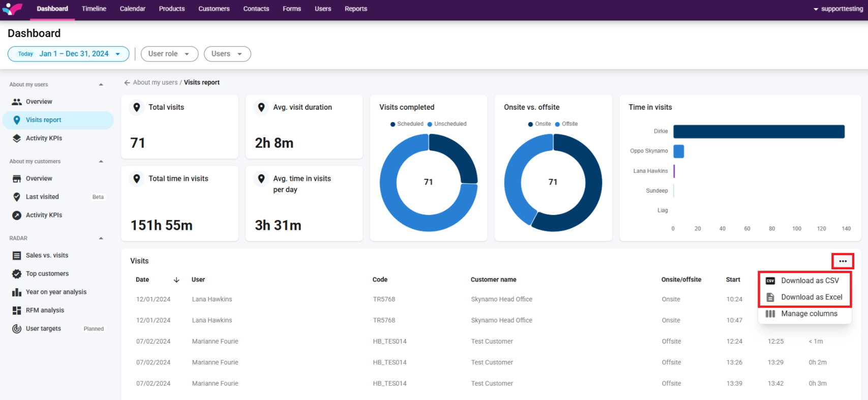Go back to About my users breadcrumb
The width and height of the screenshot is (868, 400).
click(155, 82)
